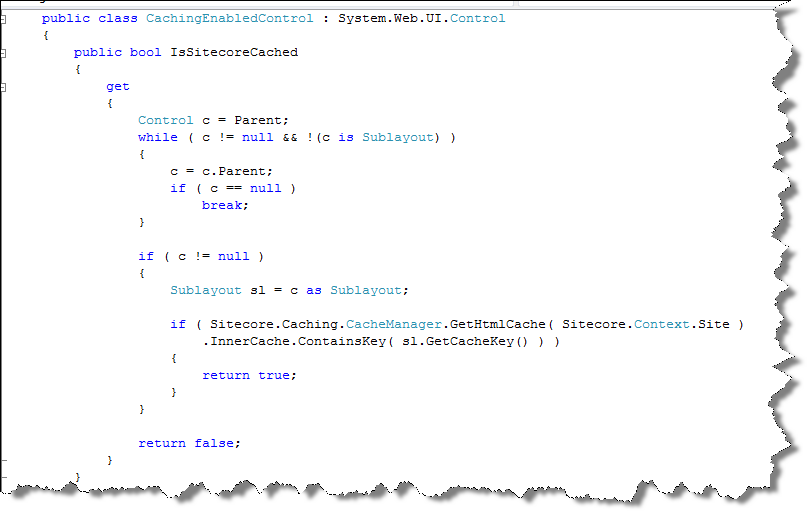Screen dimensions: 807x511
Task: Place cursor on 'c = c.Parent;' line
Action: [x=221, y=171]
